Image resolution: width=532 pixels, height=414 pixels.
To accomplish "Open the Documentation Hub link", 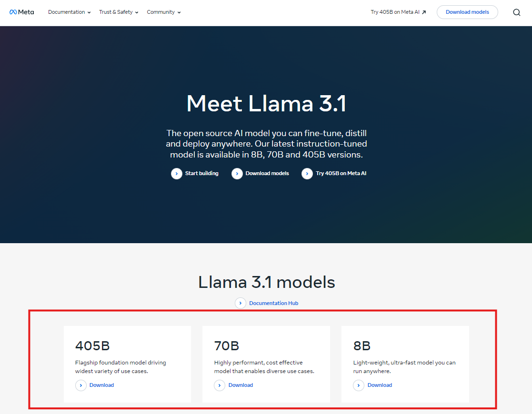I will click(273, 303).
